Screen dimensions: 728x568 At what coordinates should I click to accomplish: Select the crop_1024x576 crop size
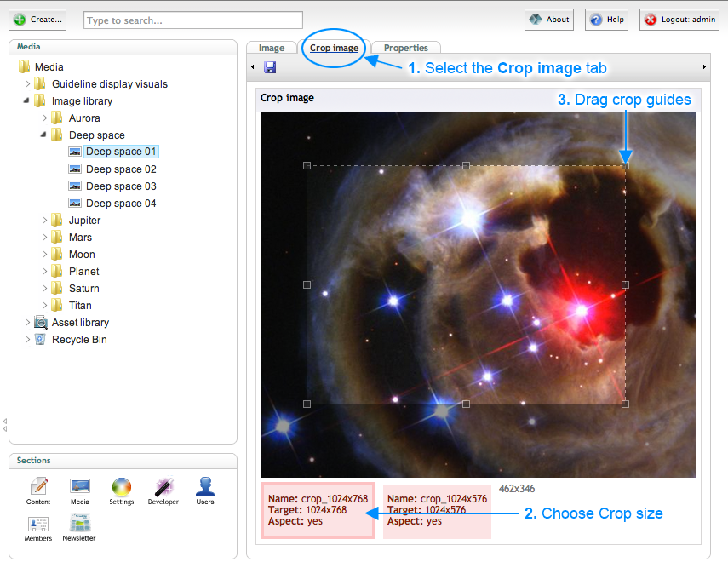(x=437, y=510)
